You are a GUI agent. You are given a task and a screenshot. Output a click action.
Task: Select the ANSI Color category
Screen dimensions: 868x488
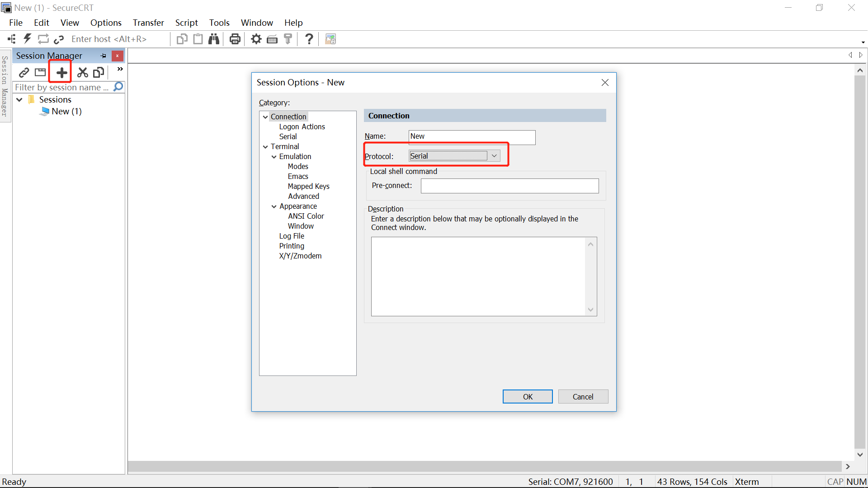(306, 216)
